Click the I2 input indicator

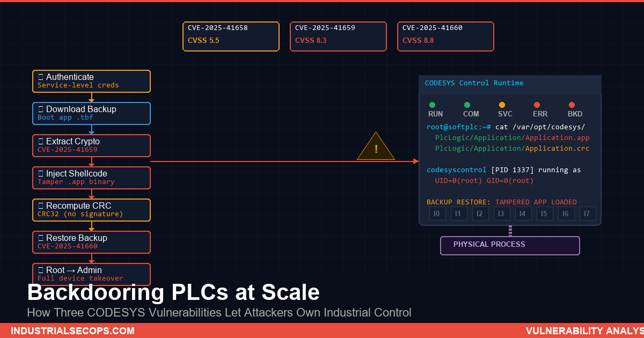pyautogui.click(x=480, y=214)
